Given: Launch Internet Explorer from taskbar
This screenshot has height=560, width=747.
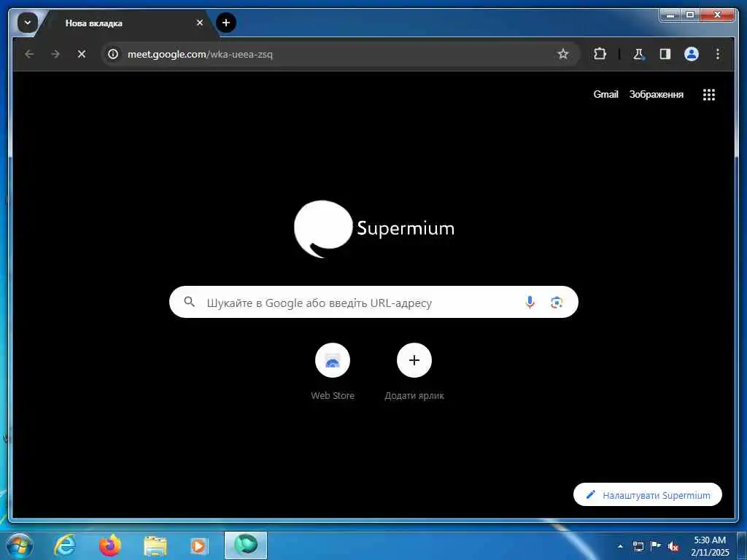Looking at the screenshot, I should pyautogui.click(x=65, y=545).
